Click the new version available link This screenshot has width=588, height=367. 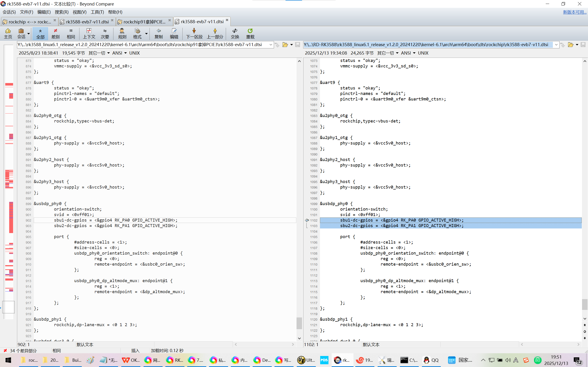574,12
